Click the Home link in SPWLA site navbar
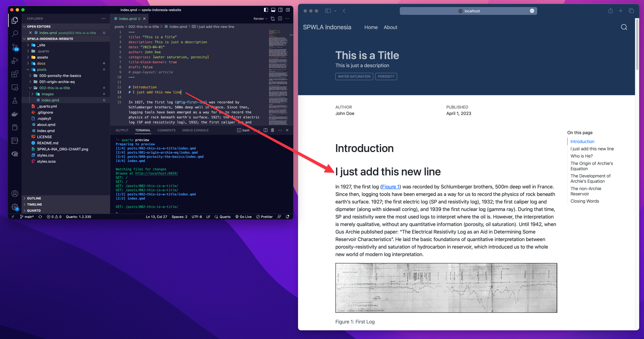 click(371, 27)
